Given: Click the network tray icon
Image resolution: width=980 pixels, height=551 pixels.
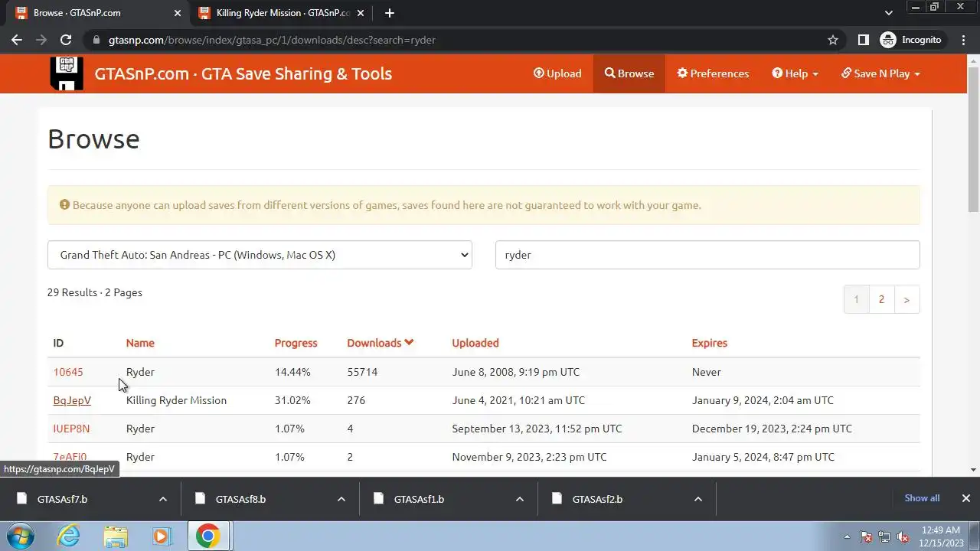Looking at the screenshot, I should [884, 536].
